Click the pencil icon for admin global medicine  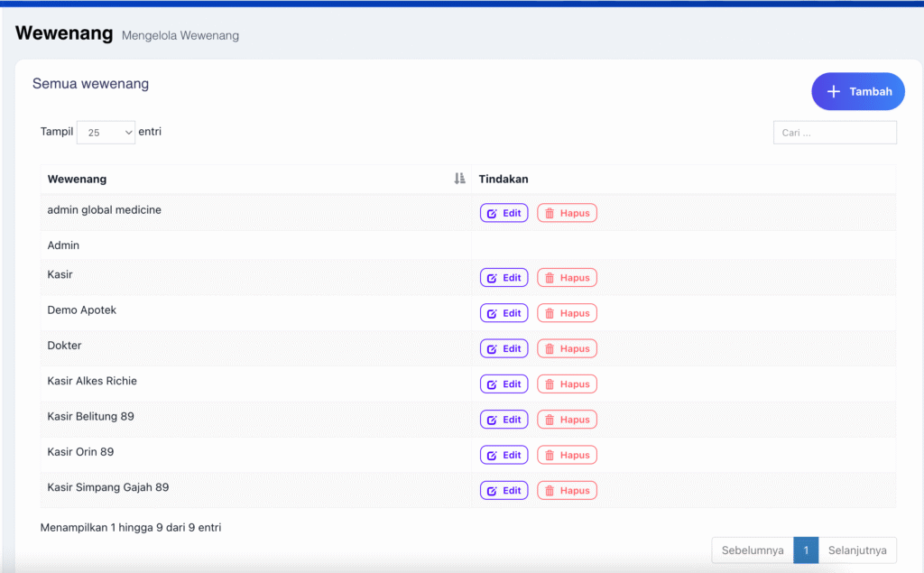(x=492, y=214)
